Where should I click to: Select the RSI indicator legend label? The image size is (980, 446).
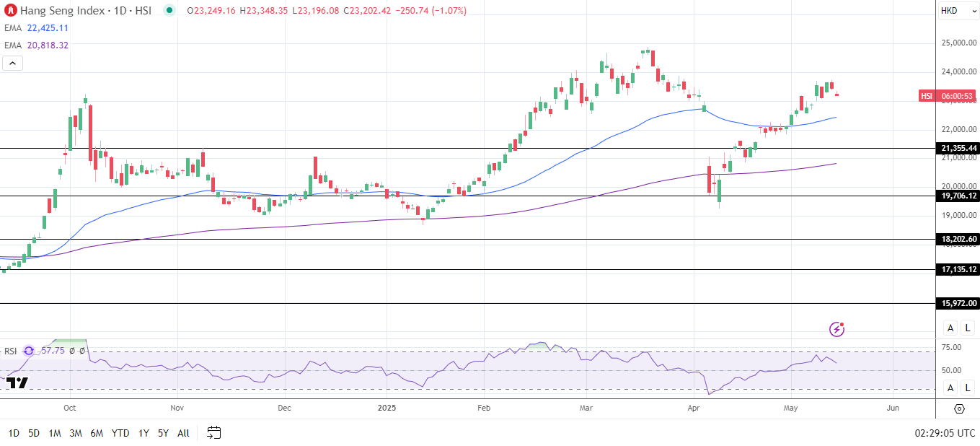point(10,351)
